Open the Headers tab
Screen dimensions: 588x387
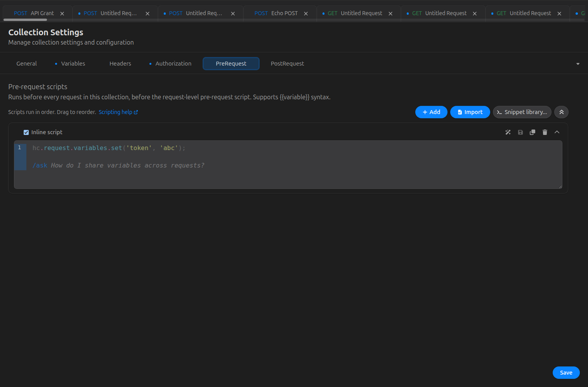120,63
